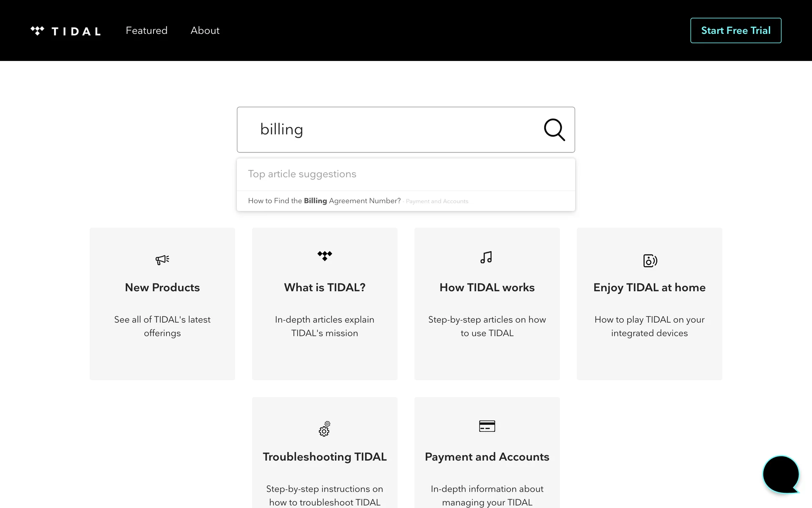
Task: Select the Billing Agreement Number suggestion
Action: pos(324,201)
